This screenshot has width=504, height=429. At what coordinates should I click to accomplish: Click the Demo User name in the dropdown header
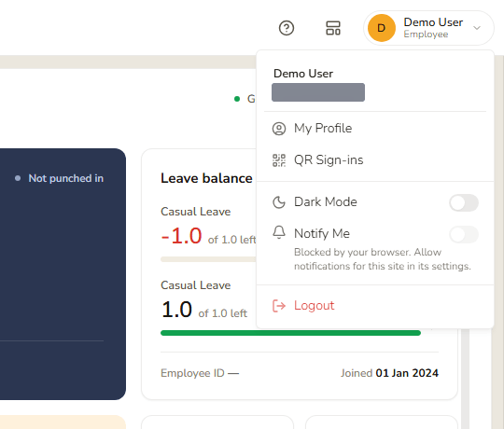pos(303,74)
